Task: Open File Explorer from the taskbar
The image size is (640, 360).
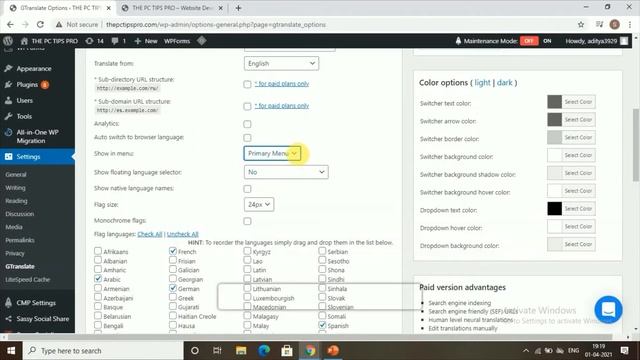Action: [x=241, y=351]
